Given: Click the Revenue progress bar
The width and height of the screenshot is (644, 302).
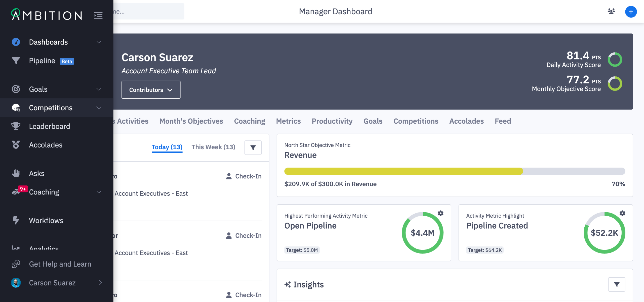Looking at the screenshot, I should (x=454, y=171).
